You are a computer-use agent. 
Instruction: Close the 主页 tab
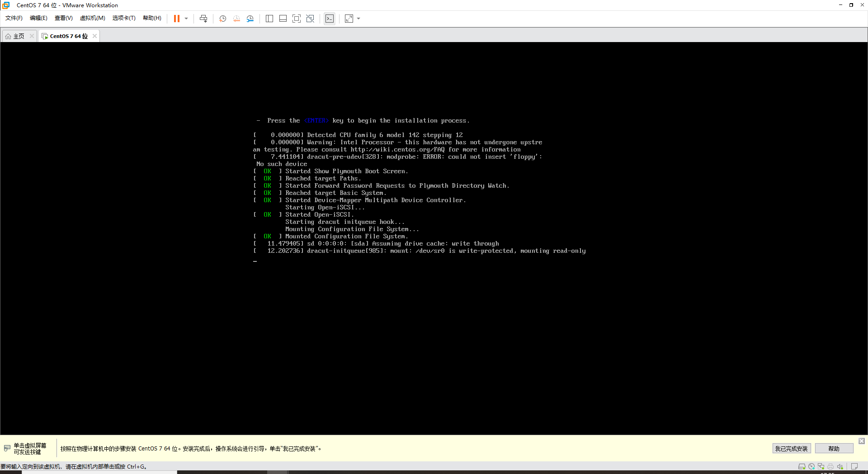click(x=32, y=36)
